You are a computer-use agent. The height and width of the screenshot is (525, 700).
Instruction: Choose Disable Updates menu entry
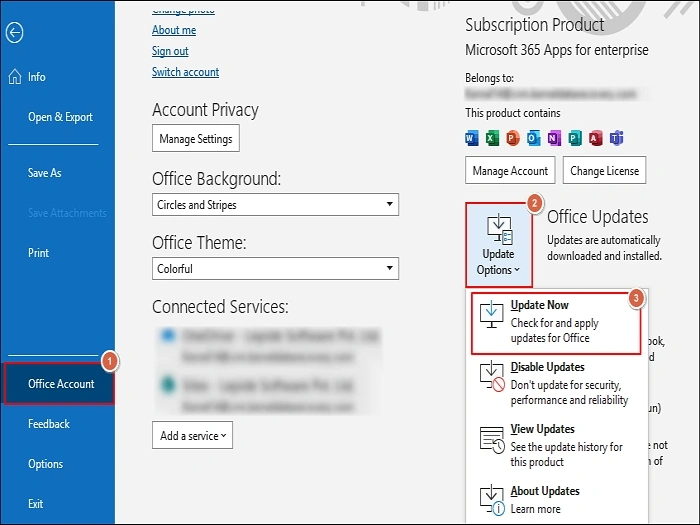556,383
